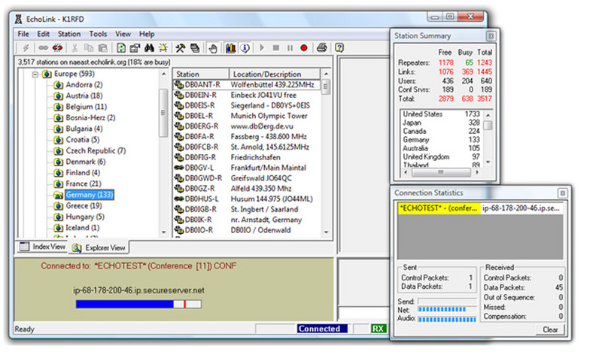
Task: Select *ECHOTEST* entry in Connection Statistics
Action: [439, 208]
